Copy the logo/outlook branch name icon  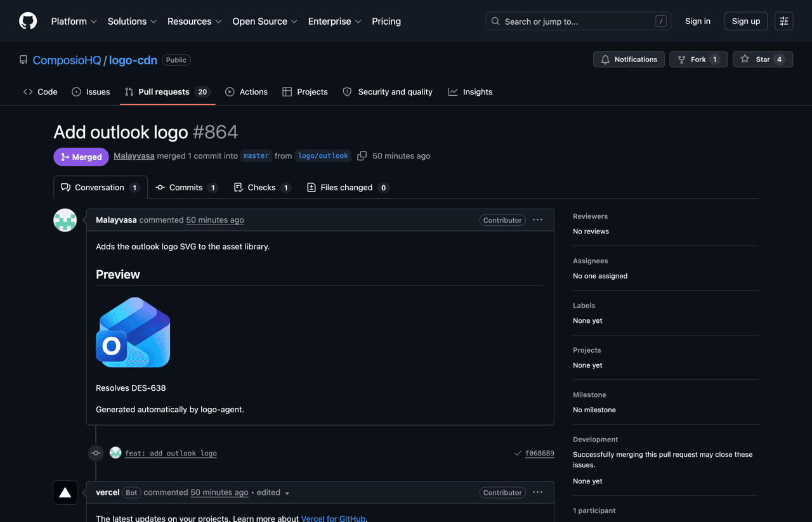(x=362, y=155)
